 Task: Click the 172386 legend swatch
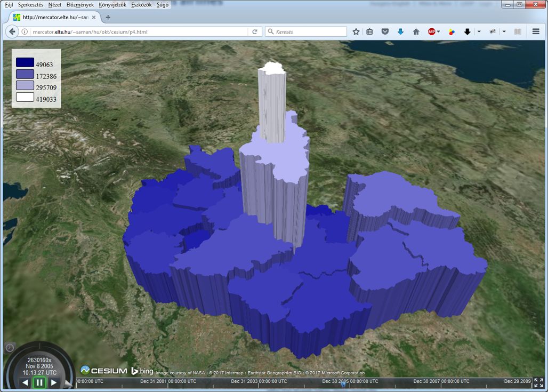(x=25, y=74)
